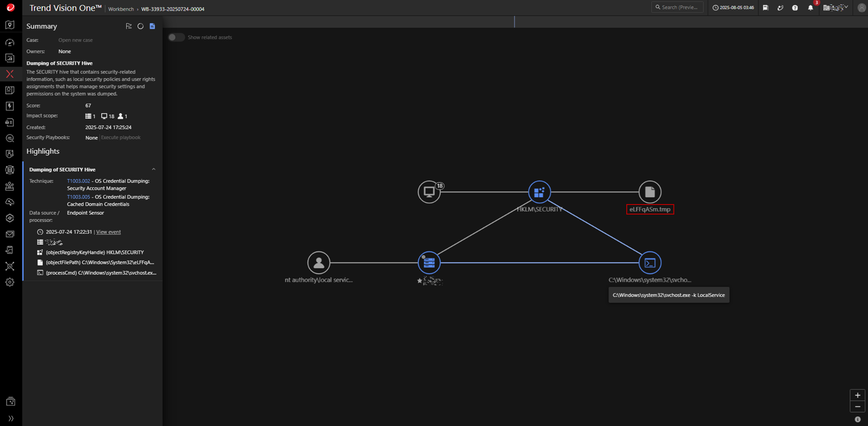Screen dimensions: 868x426
Task: Open the organization account dropdown
Action: (835, 8)
